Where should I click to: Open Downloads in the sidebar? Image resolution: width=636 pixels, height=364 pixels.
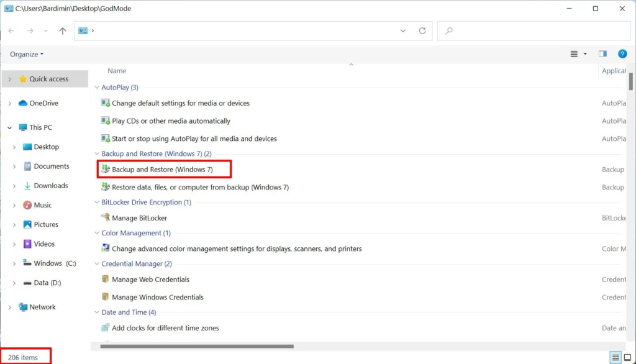click(x=51, y=186)
